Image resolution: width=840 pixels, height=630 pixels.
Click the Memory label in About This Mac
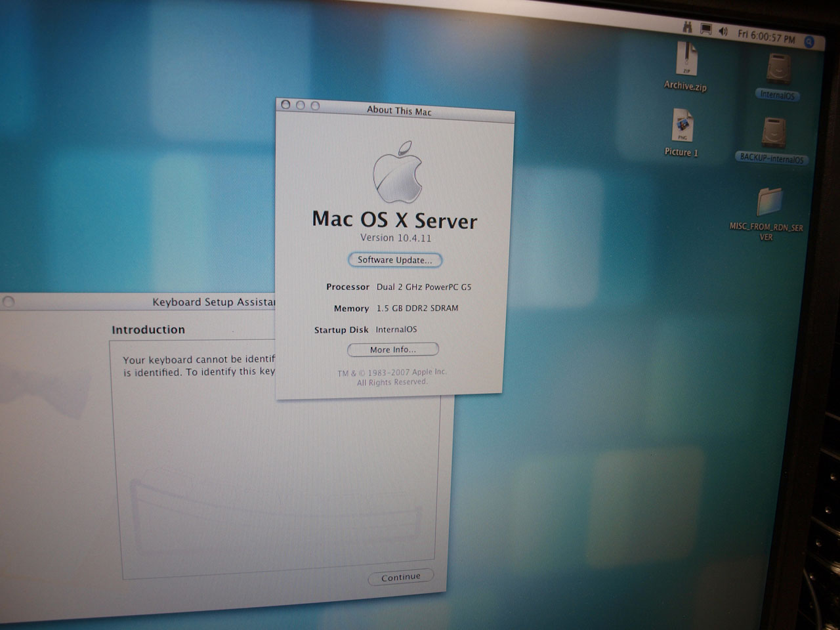pyautogui.click(x=351, y=308)
